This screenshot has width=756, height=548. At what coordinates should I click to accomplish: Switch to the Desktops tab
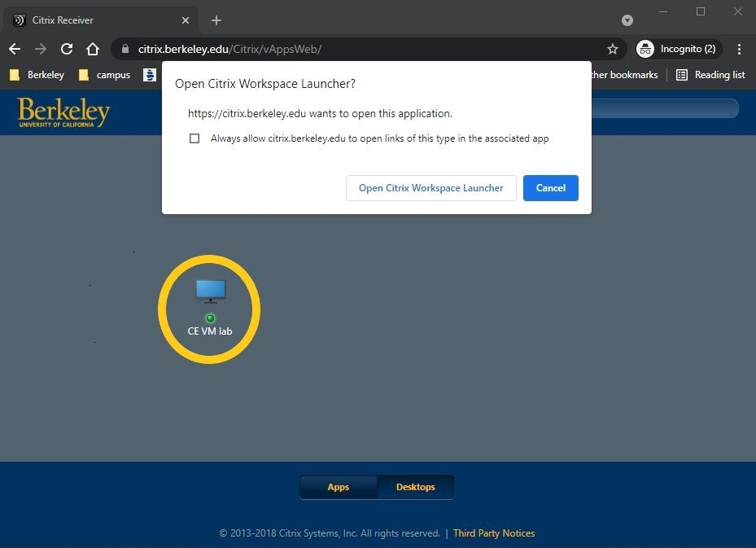416,487
